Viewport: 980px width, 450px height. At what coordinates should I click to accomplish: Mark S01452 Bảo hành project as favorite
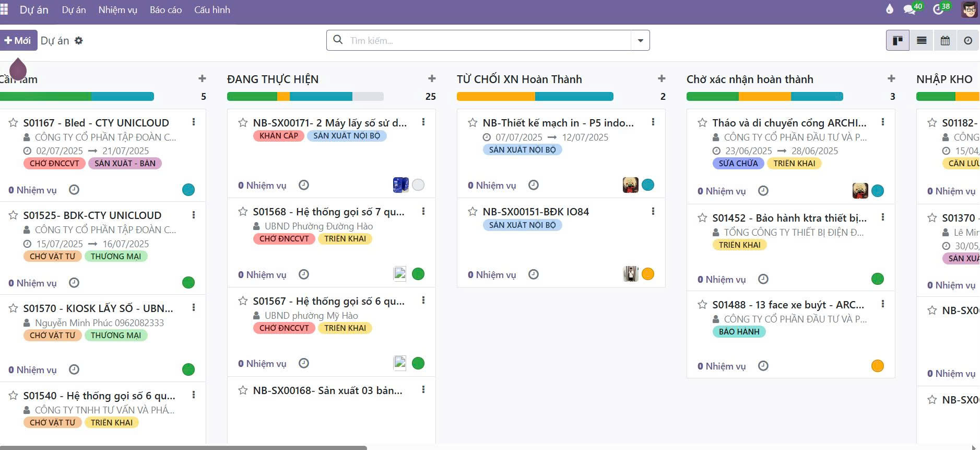point(702,218)
